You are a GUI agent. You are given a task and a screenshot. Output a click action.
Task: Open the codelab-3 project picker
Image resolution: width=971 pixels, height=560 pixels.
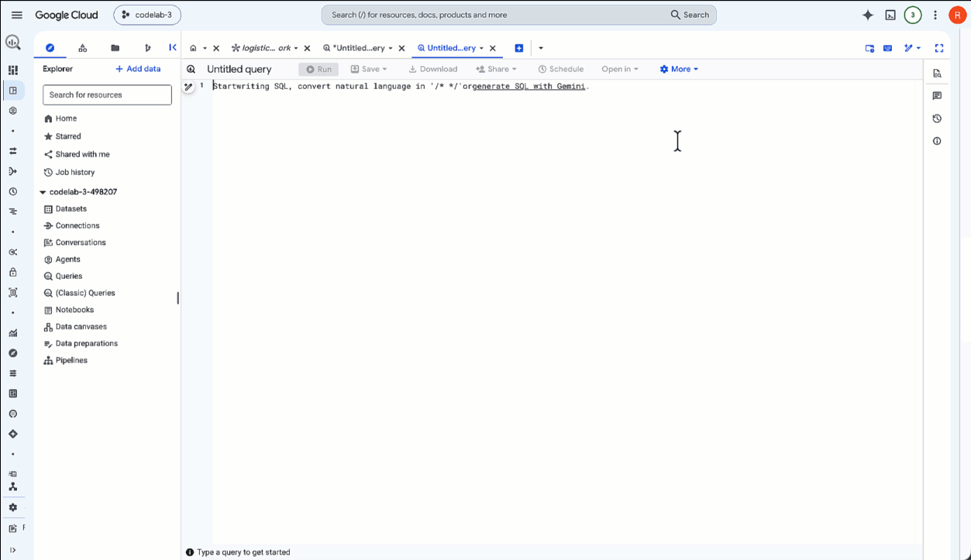(x=147, y=15)
